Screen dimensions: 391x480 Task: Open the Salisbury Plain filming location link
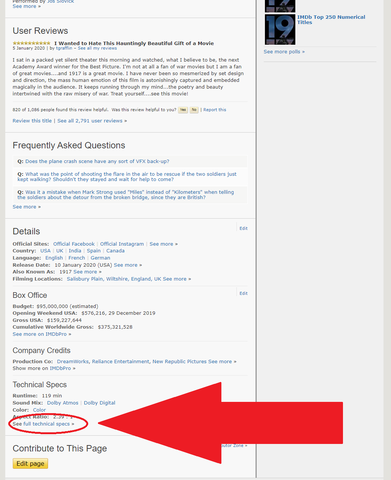(114, 279)
